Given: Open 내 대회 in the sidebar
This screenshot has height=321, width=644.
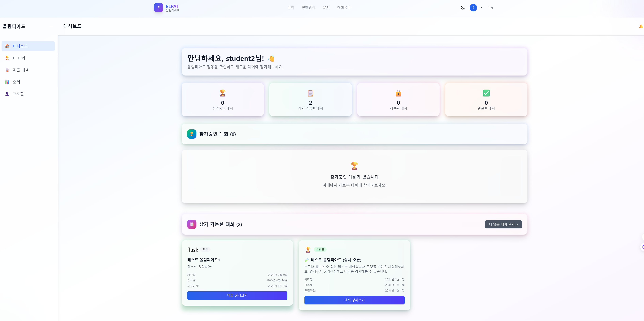Looking at the screenshot, I should click(28, 58).
